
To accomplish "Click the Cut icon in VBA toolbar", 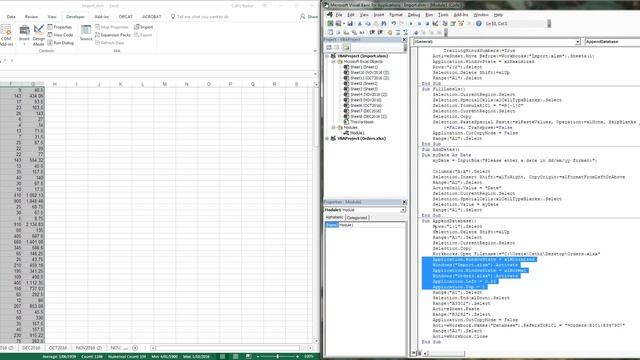I will pos(360,24).
